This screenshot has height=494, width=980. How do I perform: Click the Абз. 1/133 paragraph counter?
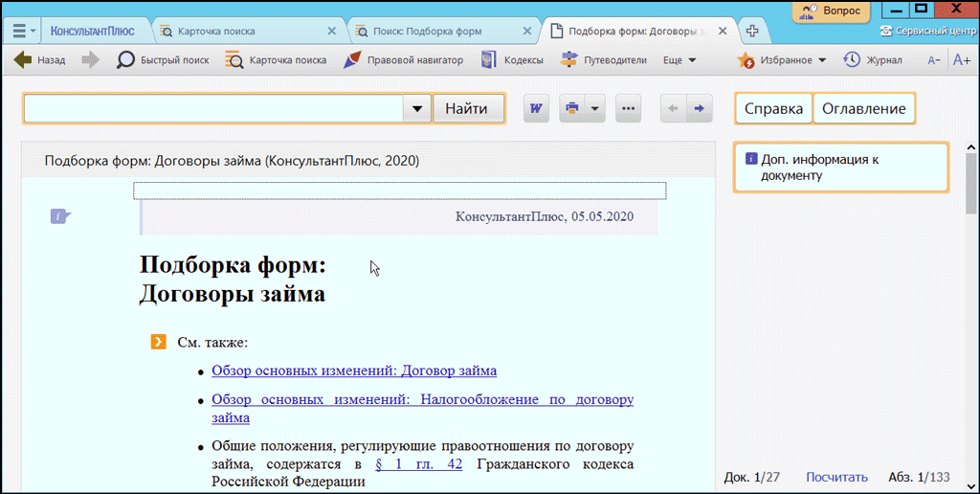point(919,477)
